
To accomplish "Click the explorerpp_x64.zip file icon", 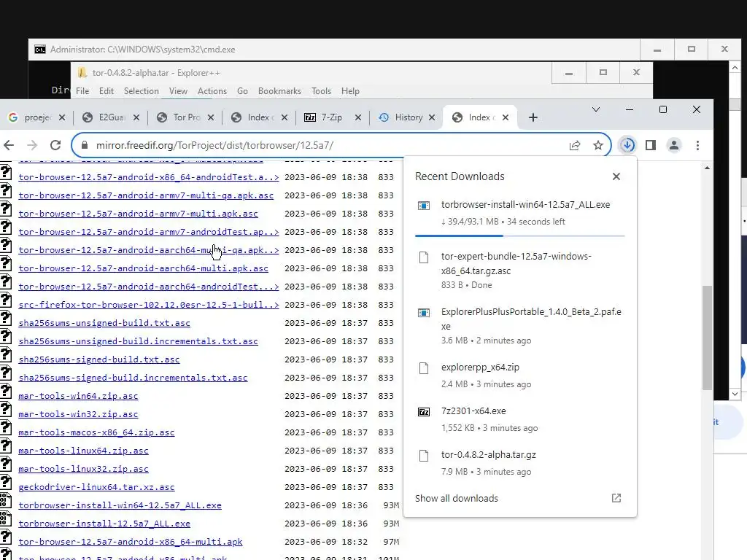I will pyautogui.click(x=424, y=368).
